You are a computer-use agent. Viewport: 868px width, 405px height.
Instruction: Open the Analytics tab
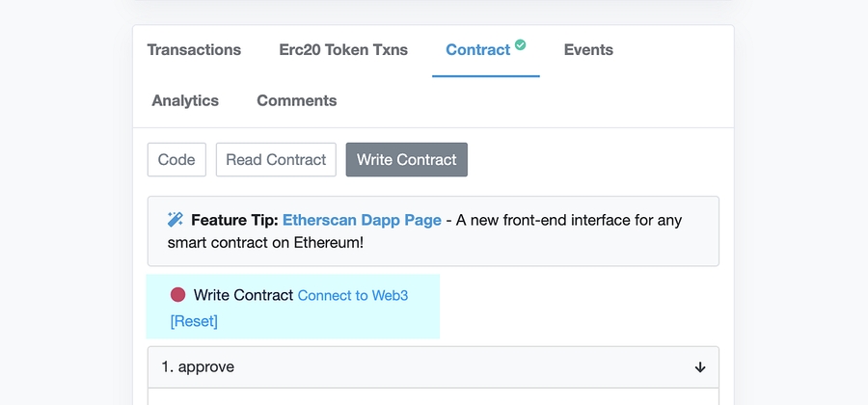tap(185, 100)
